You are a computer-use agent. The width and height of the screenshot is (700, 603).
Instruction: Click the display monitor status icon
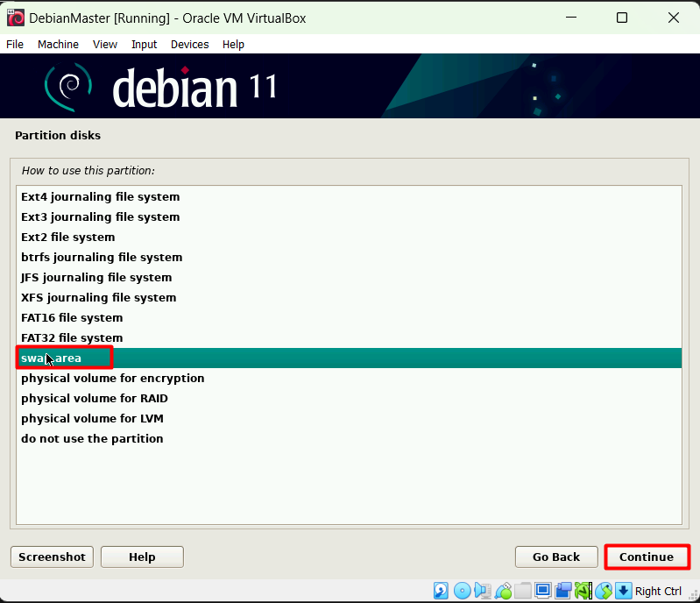point(543,591)
